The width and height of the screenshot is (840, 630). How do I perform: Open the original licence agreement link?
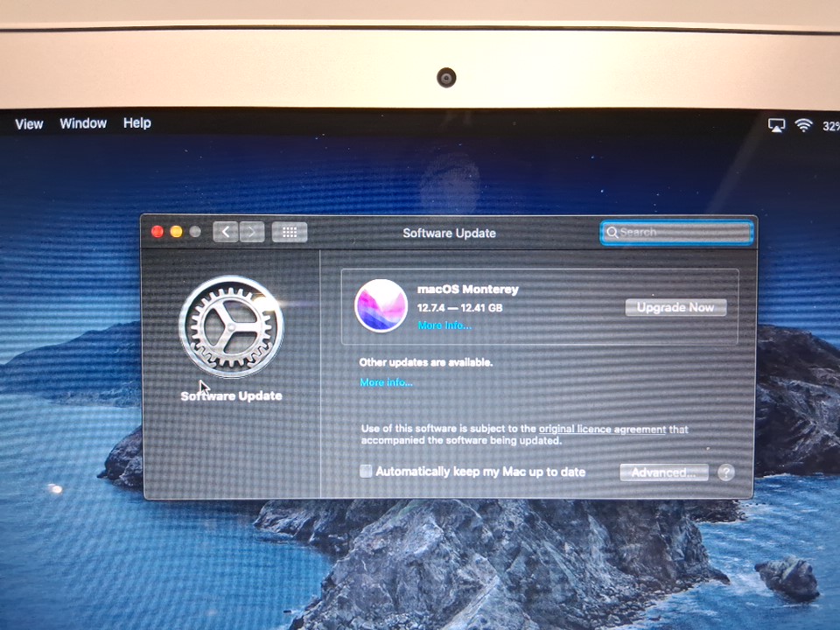[x=602, y=429]
